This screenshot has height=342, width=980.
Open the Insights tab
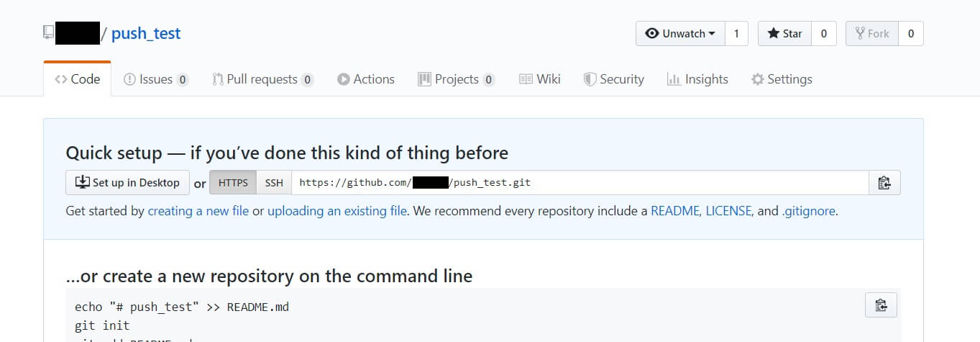click(697, 79)
